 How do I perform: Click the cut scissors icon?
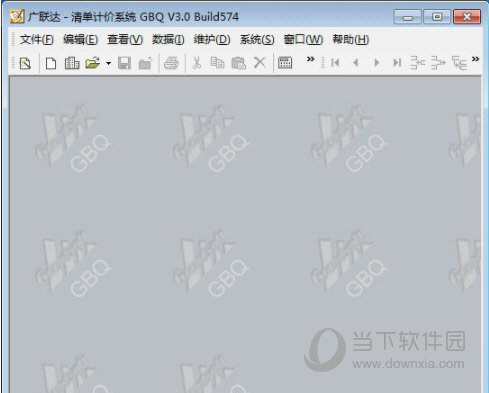(197, 63)
